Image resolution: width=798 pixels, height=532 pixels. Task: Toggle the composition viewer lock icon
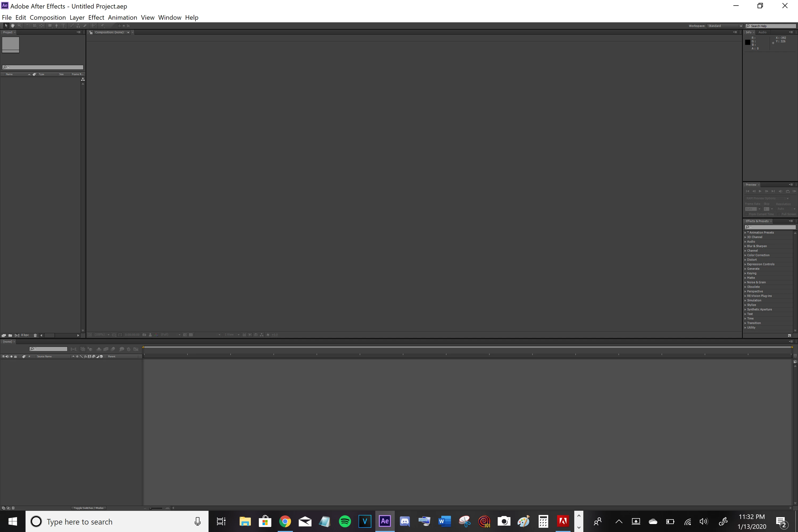[91, 32]
